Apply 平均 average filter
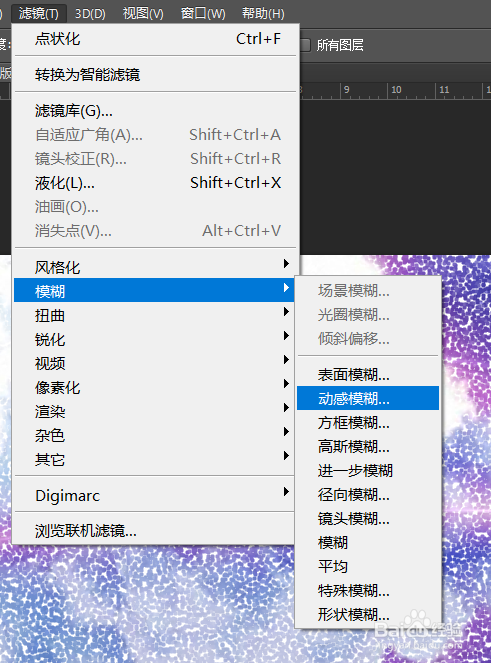The height and width of the screenshot is (663, 491). [368, 566]
